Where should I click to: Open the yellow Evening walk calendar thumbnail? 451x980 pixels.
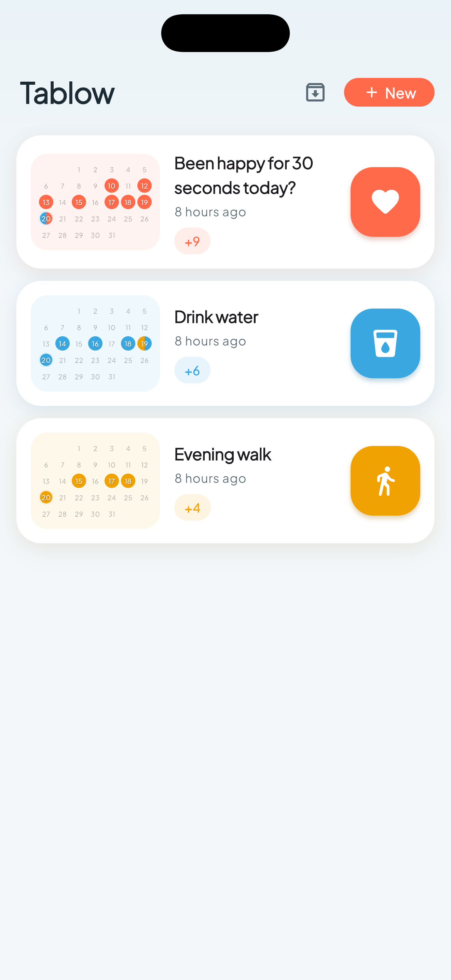pos(95,481)
